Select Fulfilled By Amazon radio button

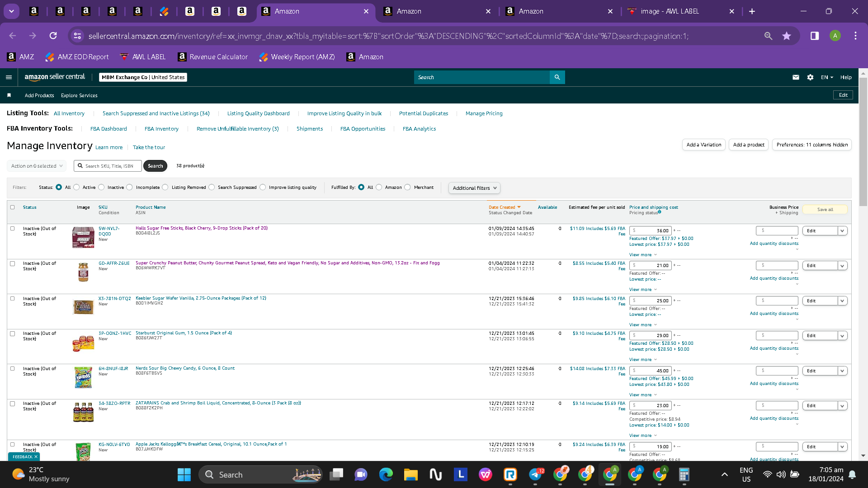(x=379, y=187)
